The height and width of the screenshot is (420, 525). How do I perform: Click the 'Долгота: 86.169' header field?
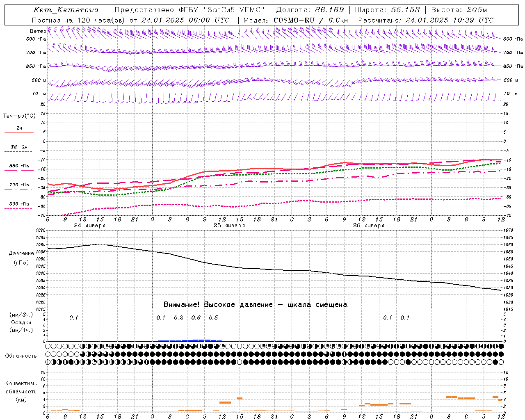(x=310, y=10)
